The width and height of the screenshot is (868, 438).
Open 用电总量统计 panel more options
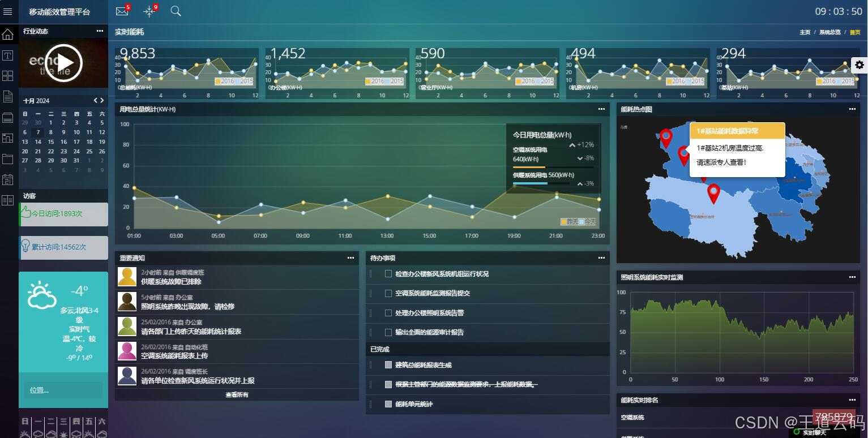coord(601,109)
